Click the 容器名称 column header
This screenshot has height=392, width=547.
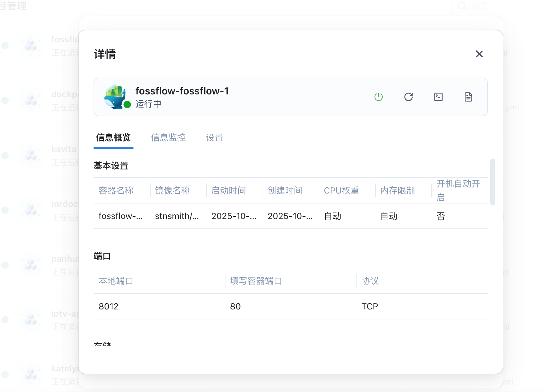[x=116, y=190]
